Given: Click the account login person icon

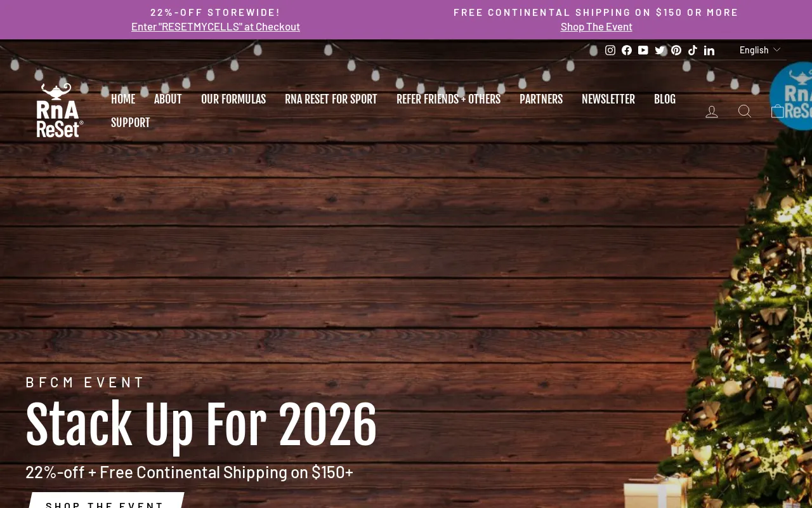Looking at the screenshot, I should (712, 111).
